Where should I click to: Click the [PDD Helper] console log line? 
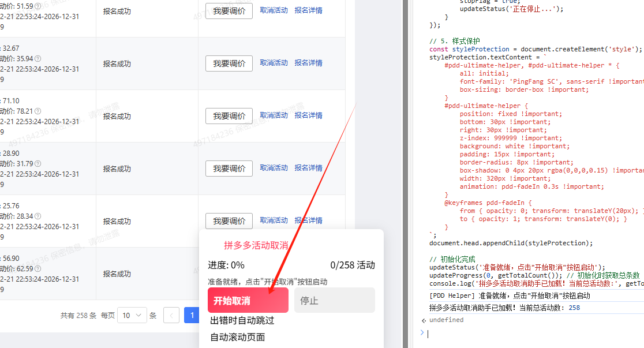point(510,296)
